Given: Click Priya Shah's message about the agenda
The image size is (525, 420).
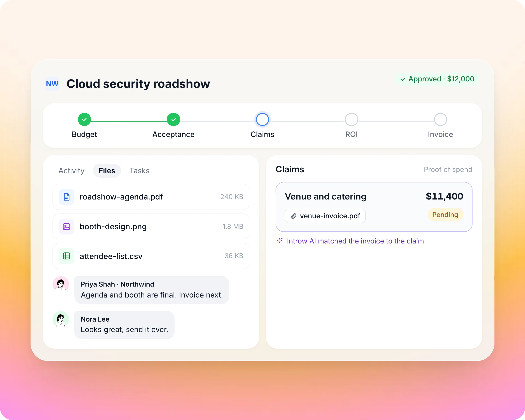Looking at the screenshot, I should coord(152,290).
